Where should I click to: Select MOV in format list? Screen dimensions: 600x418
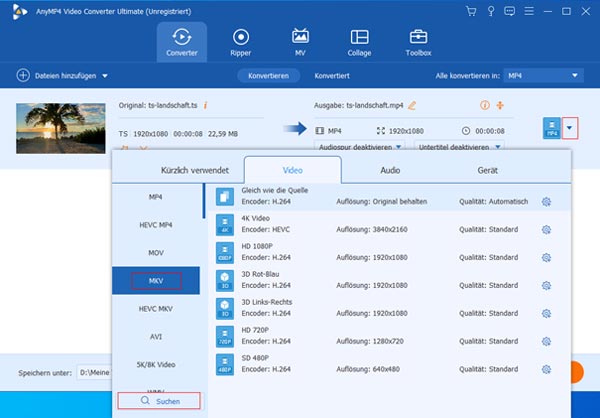(x=156, y=253)
